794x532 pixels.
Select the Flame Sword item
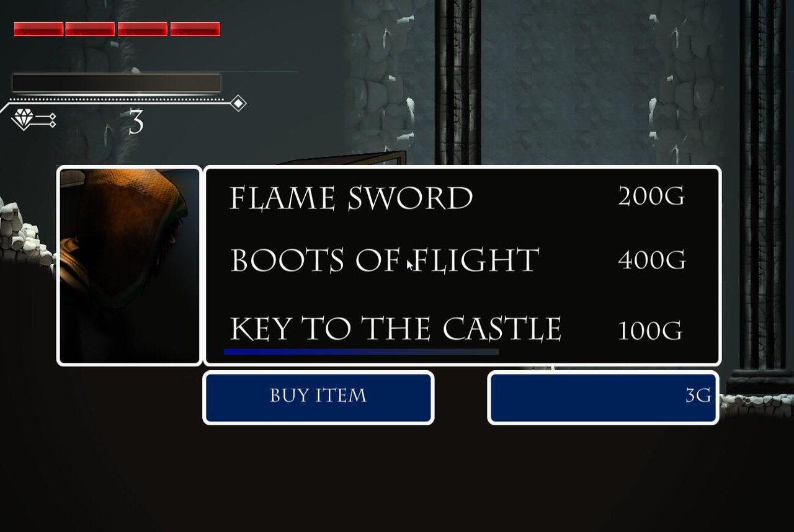[x=351, y=198]
